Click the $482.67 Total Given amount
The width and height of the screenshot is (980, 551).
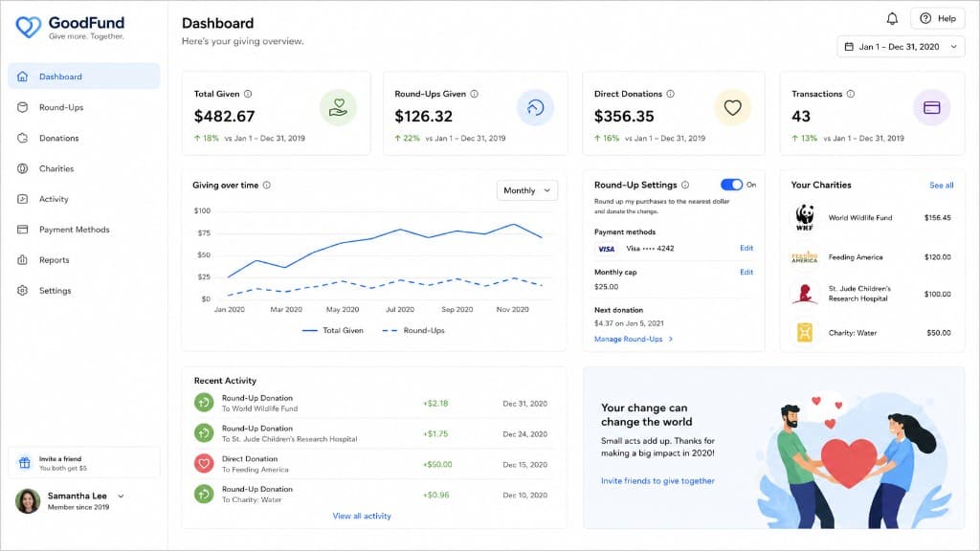[x=224, y=116]
